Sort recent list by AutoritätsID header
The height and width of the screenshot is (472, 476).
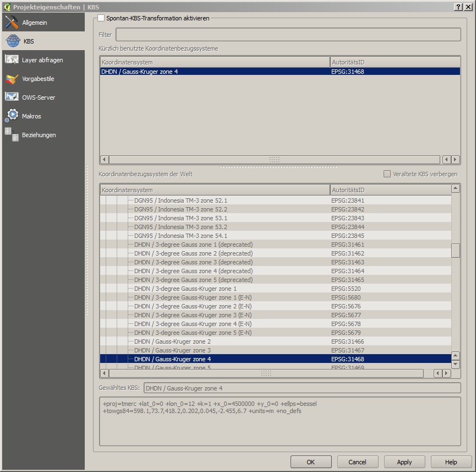pos(395,62)
